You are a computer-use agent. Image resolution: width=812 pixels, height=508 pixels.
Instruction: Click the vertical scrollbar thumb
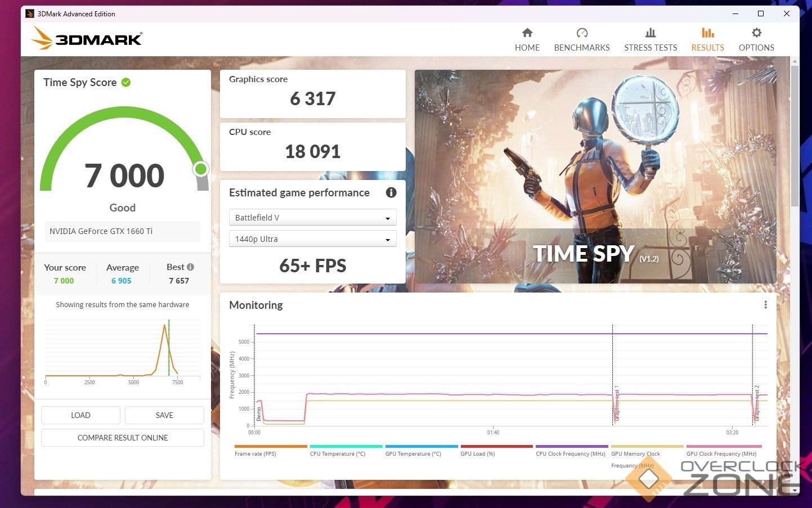(795, 136)
